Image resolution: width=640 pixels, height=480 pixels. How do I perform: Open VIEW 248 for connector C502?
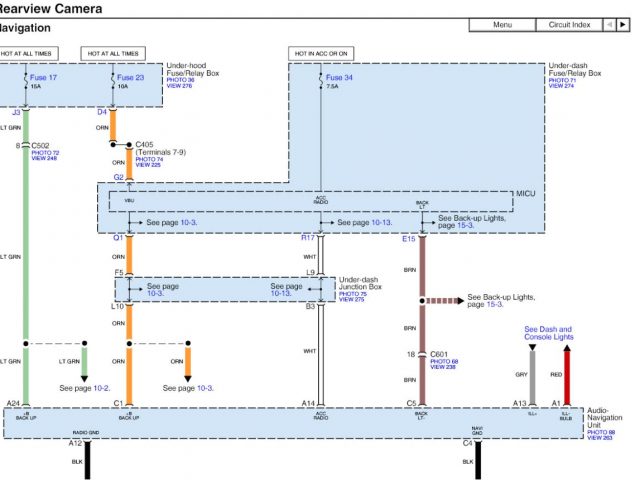pos(44,158)
